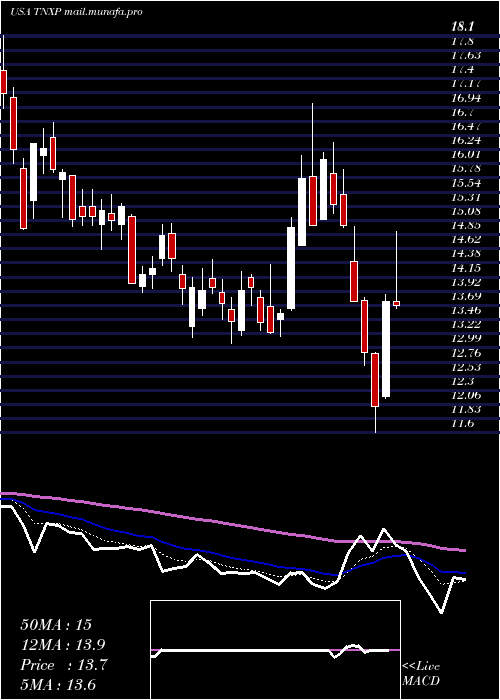Viewport: 500px width, 700px height.
Task: Click the 16.01 price axis label
Action: pyautogui.click(x=466, y=154)
